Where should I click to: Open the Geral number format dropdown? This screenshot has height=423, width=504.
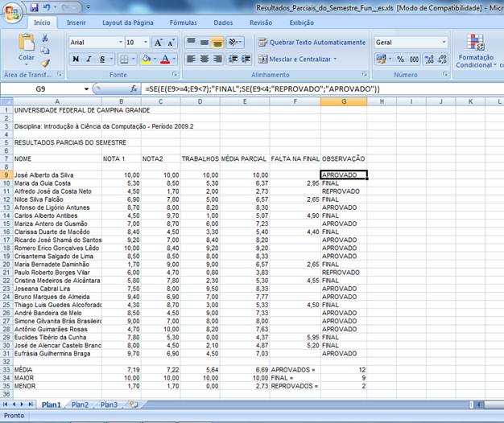point(443,42)
